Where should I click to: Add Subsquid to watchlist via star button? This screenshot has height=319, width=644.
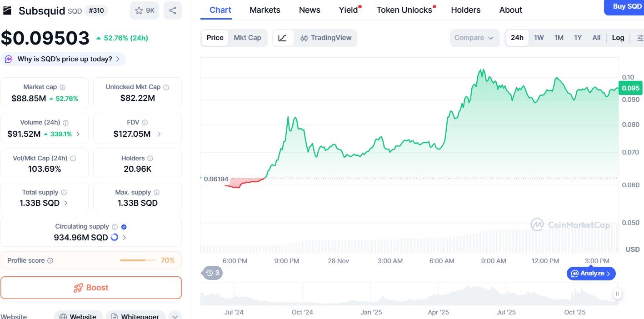pyautogui.click(x=145, y=10)
